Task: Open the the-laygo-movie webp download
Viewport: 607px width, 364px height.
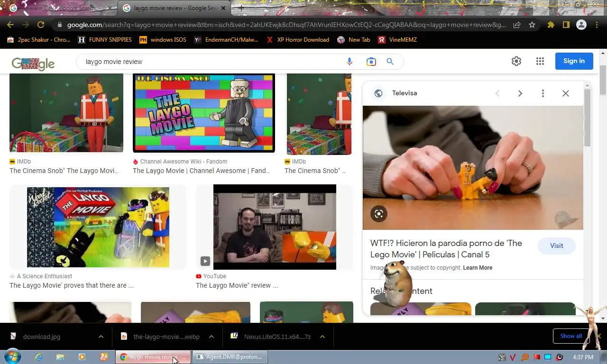Action: (x=166, y=337)
